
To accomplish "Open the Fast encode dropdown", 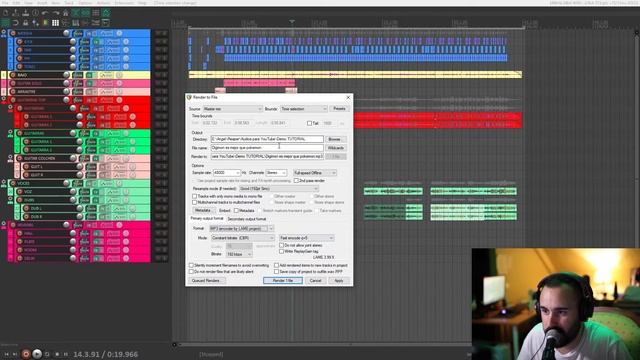I will [307, 238].
